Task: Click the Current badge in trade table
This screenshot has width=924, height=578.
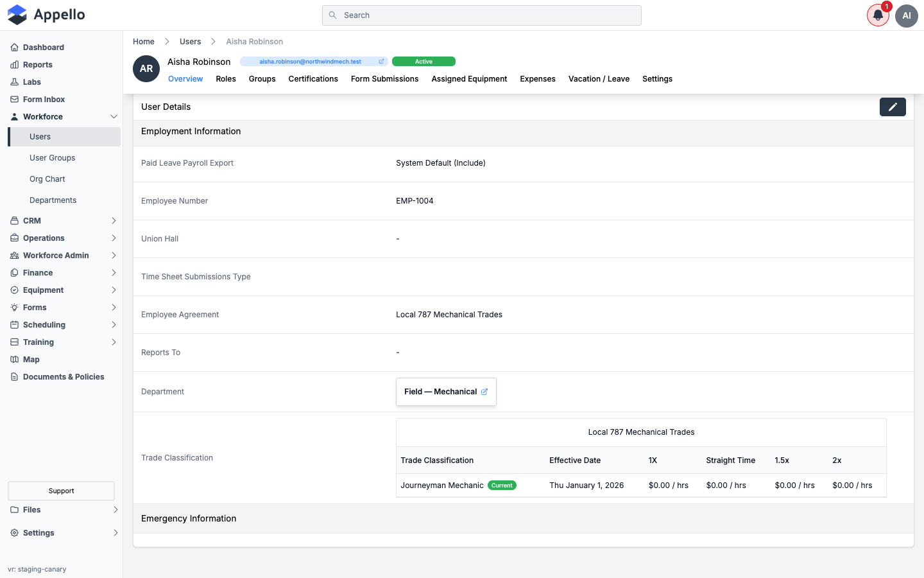Action: [x=502, y=486]
